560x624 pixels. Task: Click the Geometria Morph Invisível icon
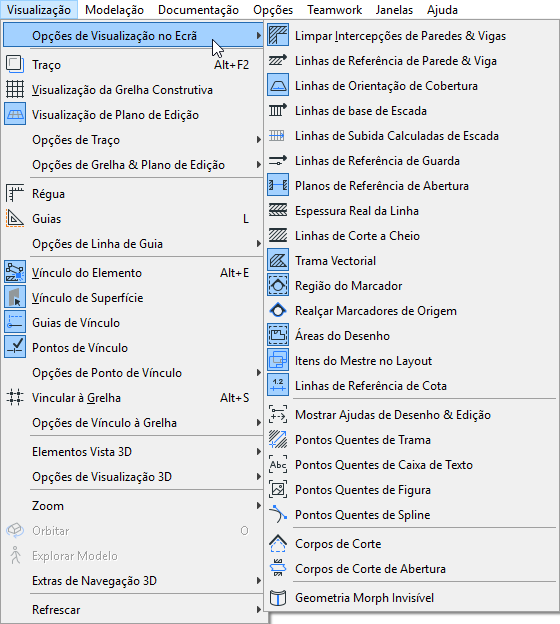[x=278, y=598]
